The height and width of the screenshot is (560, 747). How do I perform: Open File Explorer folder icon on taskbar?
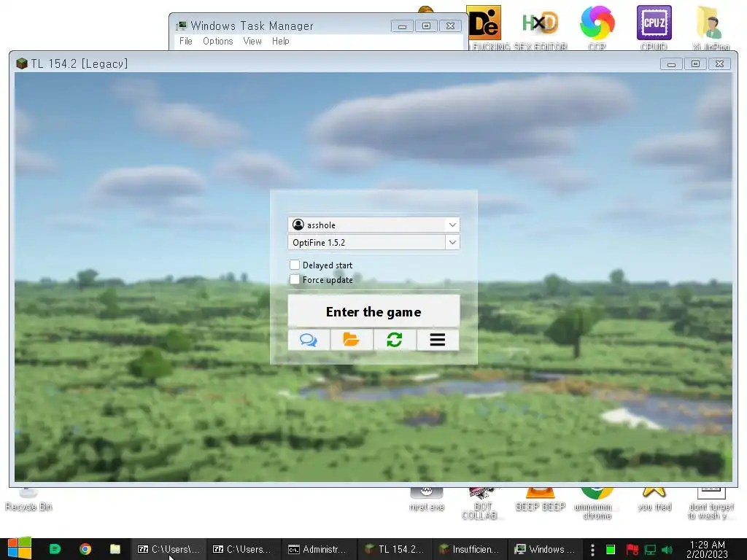(x=115, y=549)
